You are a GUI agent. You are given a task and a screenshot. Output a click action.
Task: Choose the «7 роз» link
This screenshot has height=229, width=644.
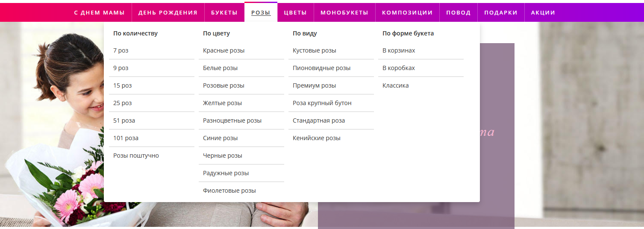click(121, 50)
